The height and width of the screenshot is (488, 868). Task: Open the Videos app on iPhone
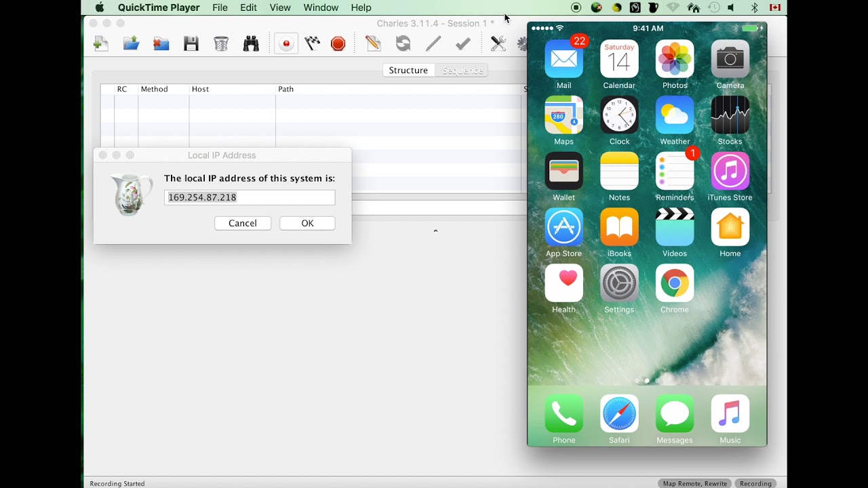pyautogui.click(x=675, y=226)
